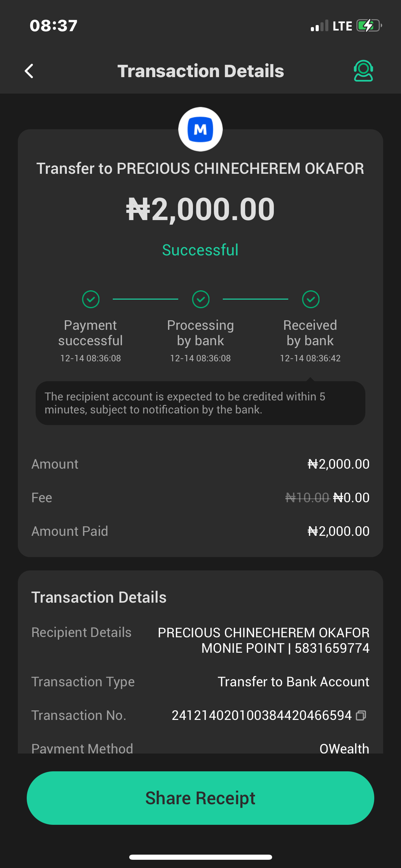This screenshot has height=868, width=401.
Task: Tap the battery charging icon
Action: [x=369, y=26]
